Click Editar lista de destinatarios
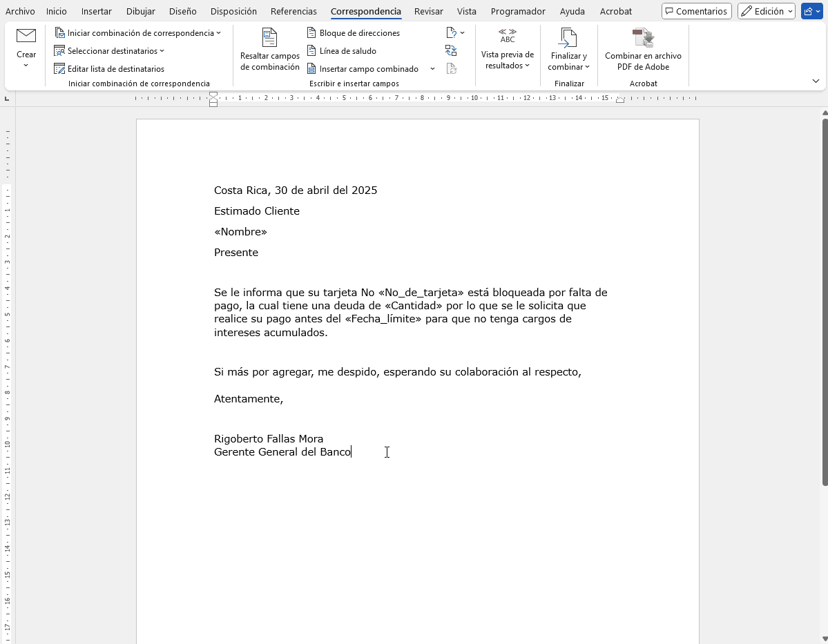Screen dimensions: 828x644 (109, 69)
